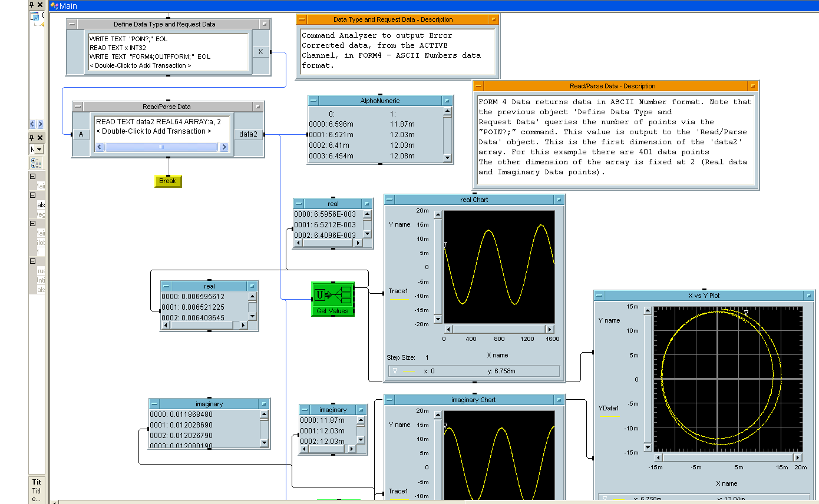Viewport: 819px width, 504px height.
Task: Open object menu of Read/Parse Data
Action: [x=78, y=107]
